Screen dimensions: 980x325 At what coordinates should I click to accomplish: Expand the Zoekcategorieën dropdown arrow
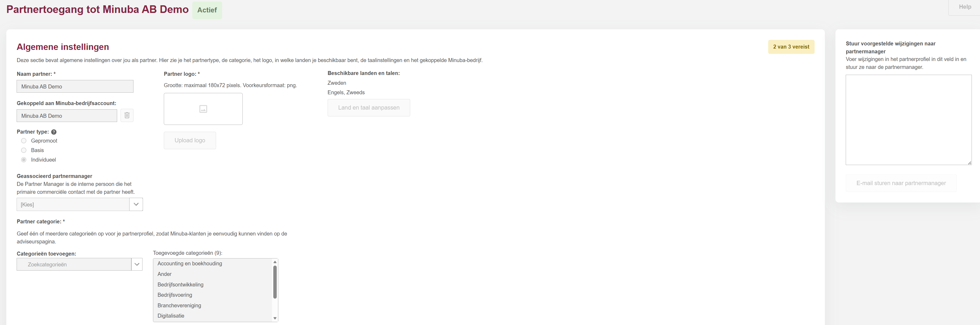click(137, 265)
